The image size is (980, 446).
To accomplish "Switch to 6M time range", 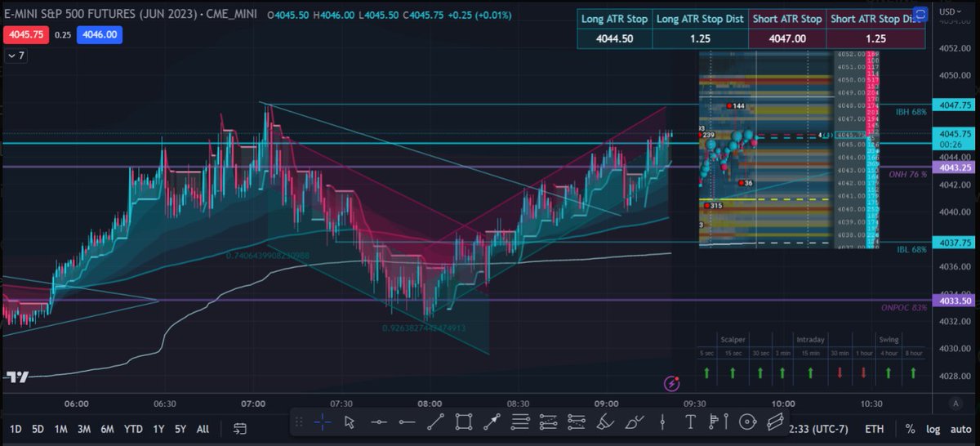I will pos(107,428).
